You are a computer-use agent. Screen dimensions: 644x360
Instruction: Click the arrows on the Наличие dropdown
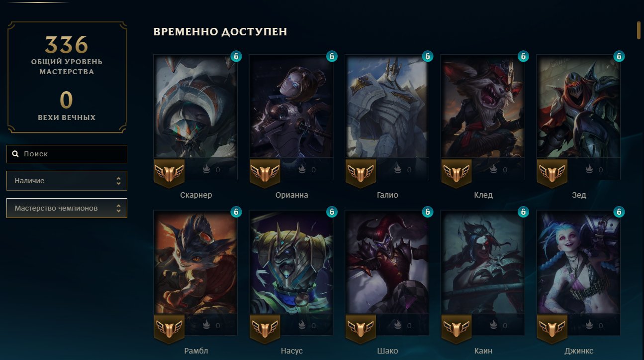coord(118,181)
